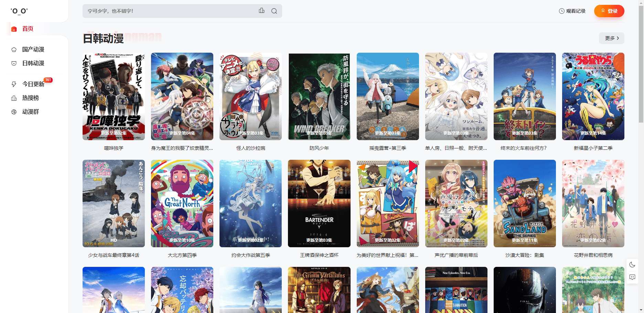Image resolution: width=644 pixels, height=313 pixels.
Task: Open the 忘却バッテリー poster
Action: [x=182, y=290]
